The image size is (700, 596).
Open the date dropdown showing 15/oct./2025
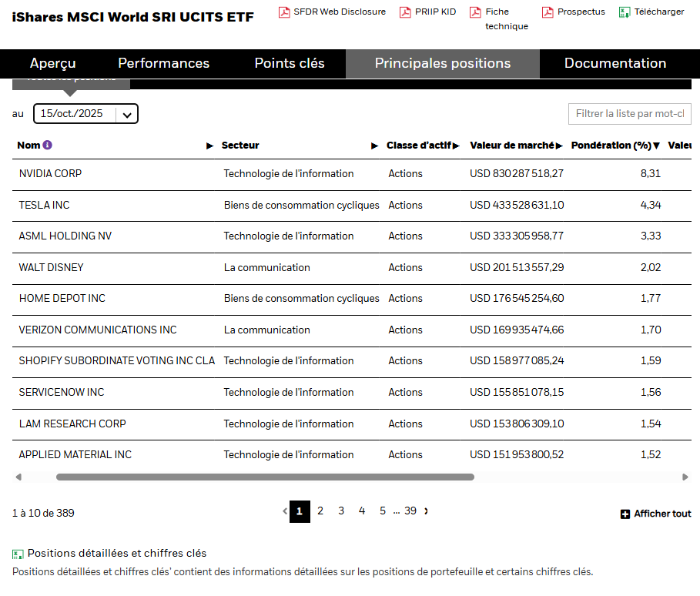[x=85, y=114]
